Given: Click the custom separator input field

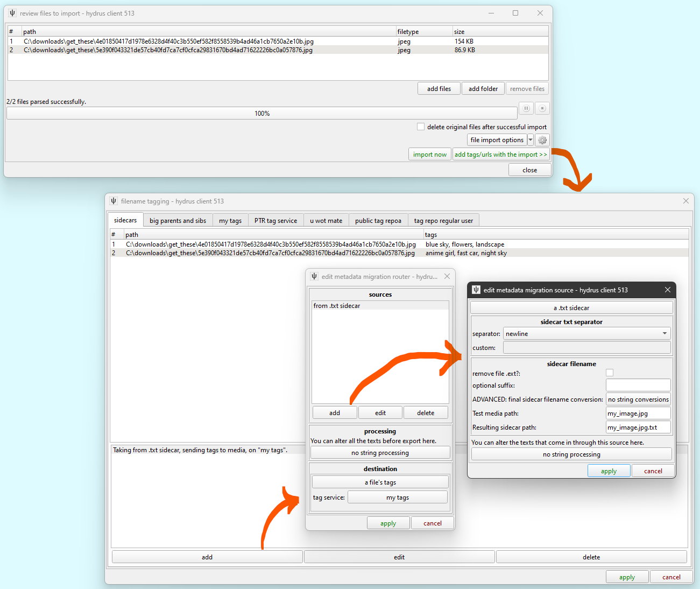Looking at the screenshot, I should (586, 348).
